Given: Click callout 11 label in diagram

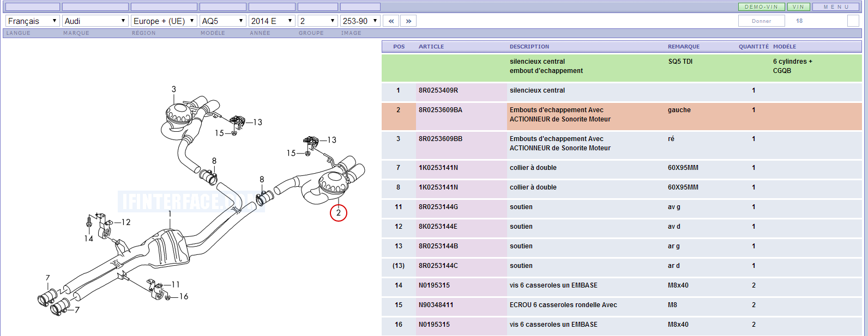Looking at the screenshot, I should [175, 284].
